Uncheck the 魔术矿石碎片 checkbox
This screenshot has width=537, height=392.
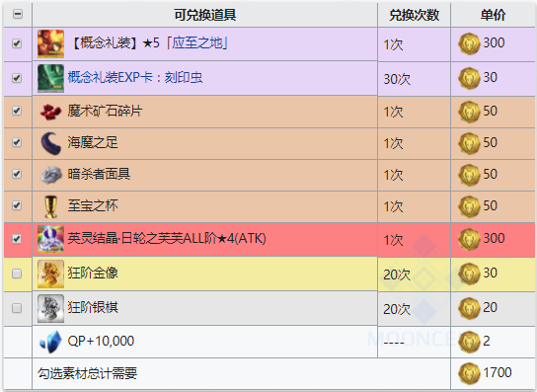pyautogui.click(x=17, y=111)
